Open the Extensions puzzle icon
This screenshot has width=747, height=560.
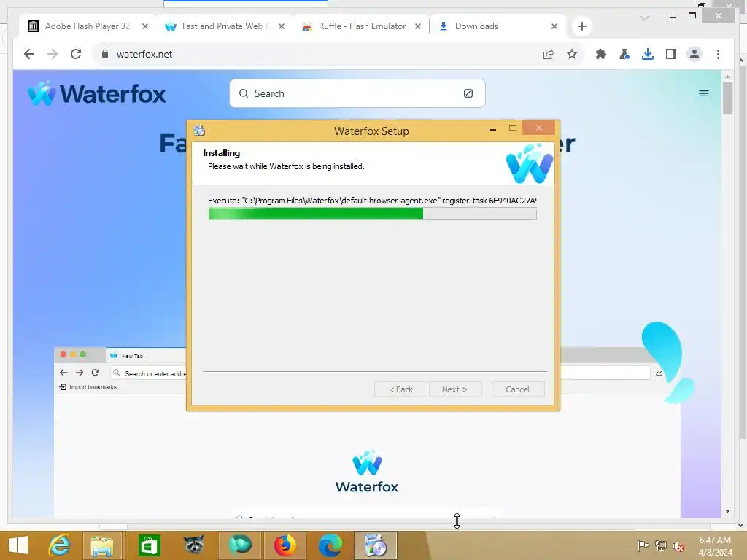coord(601,54)
